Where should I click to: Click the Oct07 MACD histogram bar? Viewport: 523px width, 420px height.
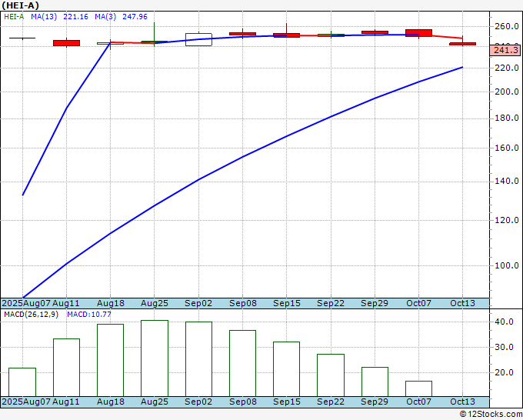click(x=418, y=388)
